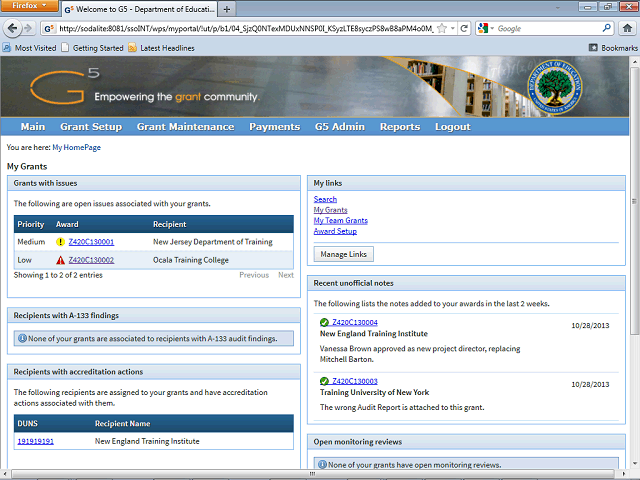Click Training University of New York note title
This screenshot has height=480, width=640.
[374, 392]
